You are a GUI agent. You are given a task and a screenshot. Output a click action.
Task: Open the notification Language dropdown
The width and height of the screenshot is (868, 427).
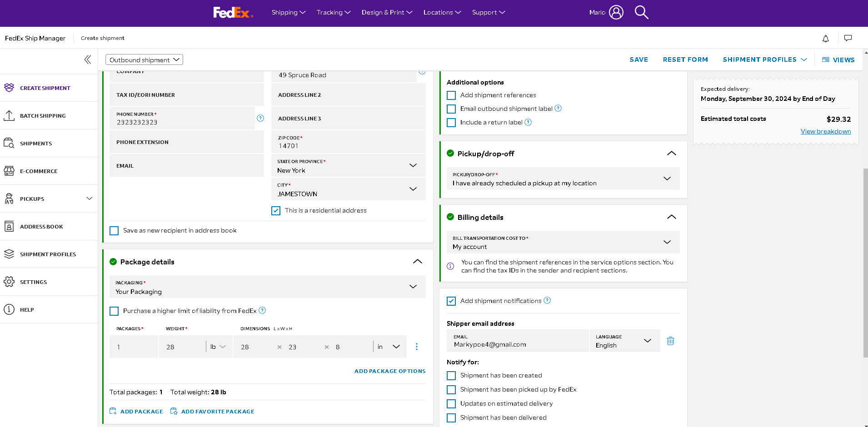click(625, 341)
